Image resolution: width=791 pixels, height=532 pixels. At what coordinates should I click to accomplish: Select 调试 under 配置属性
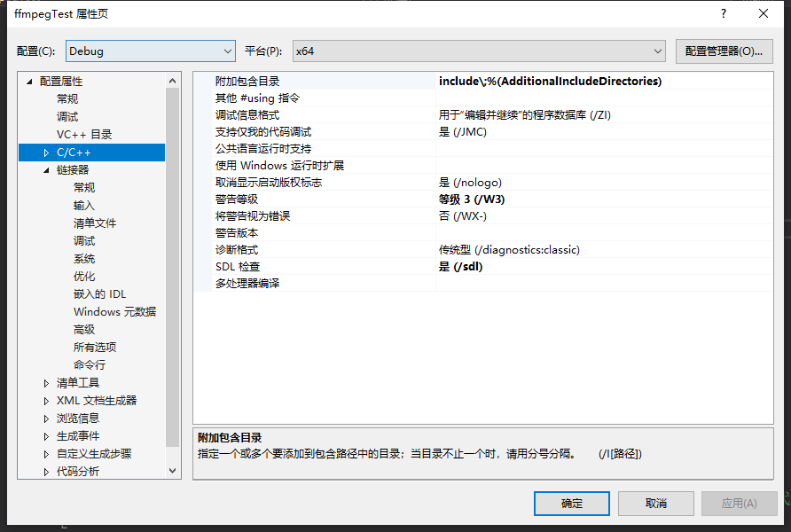point(67,116)
